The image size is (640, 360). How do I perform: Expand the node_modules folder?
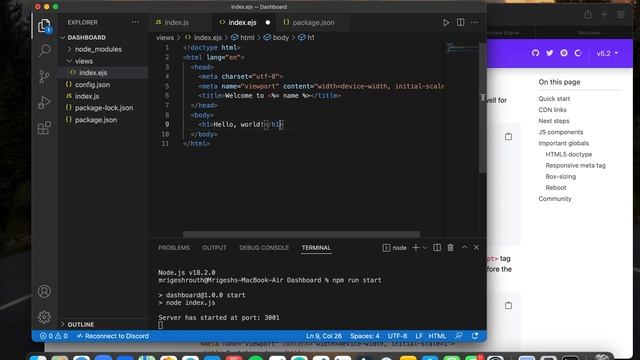(98, 49)
